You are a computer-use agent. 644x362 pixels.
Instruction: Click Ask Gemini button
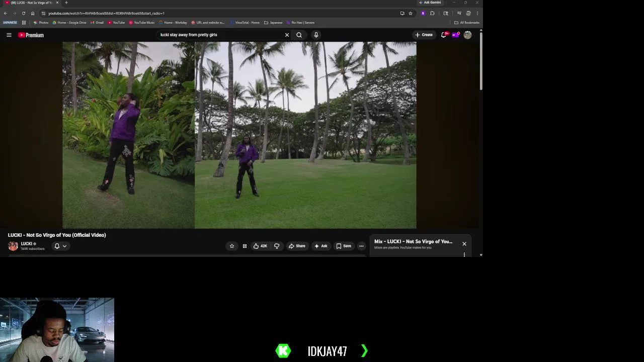[430, 3]
